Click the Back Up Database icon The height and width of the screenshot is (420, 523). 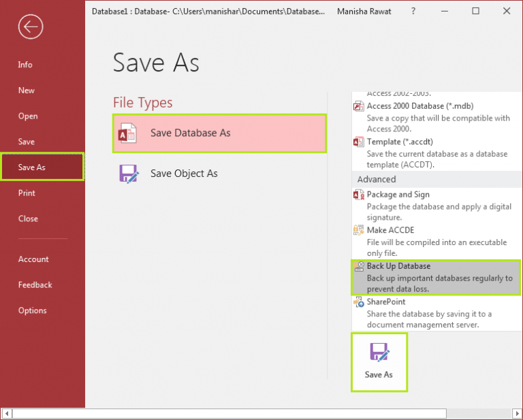pyautogui.click(x=359, y=267)
